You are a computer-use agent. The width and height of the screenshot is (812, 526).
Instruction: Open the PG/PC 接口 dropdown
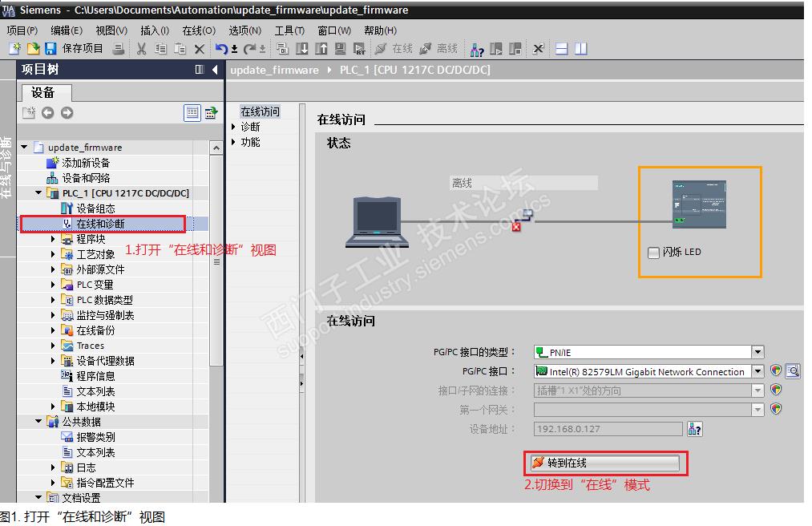tap(757, 371)
